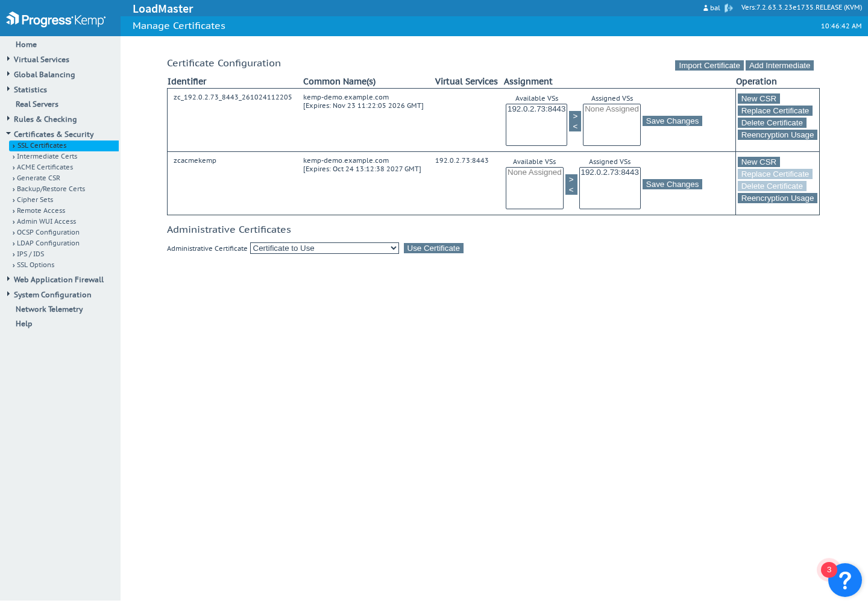The width and height of the screenshot is (868, 603).
Task: Click the Use Certificate button
Action: point(433,248)
